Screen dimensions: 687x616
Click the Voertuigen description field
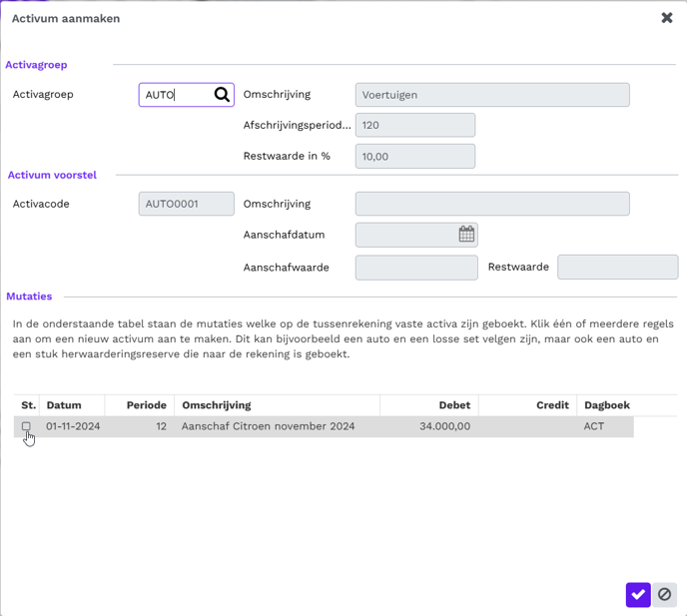point(492,95)
